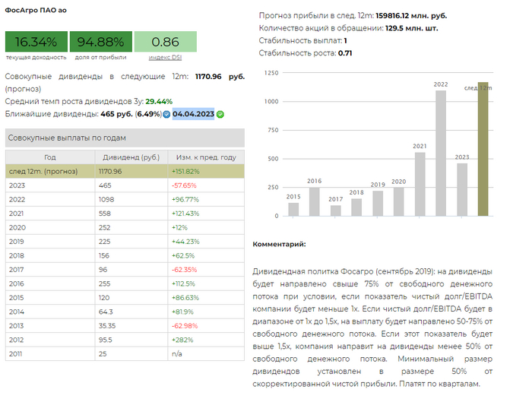Screen dimensions: 532x402
Task: Select the след 12m. (прогноз) row label
Action: [x=43, y=171]
